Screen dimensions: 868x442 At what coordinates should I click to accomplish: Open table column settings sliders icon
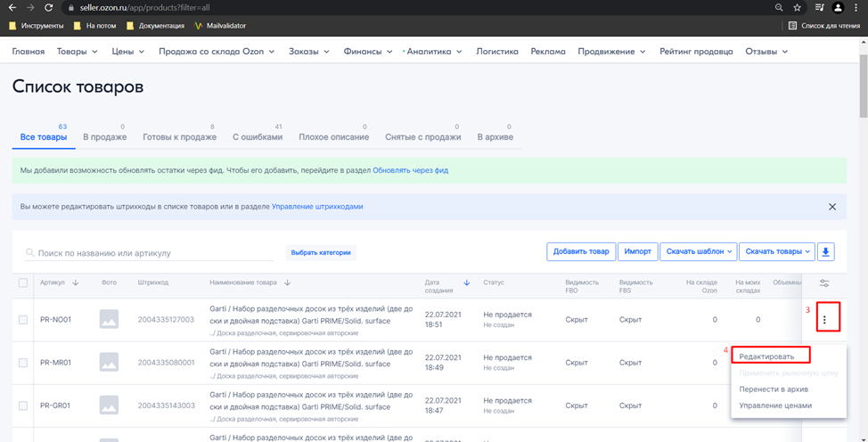pyautogui.click(x=824, y=283)
